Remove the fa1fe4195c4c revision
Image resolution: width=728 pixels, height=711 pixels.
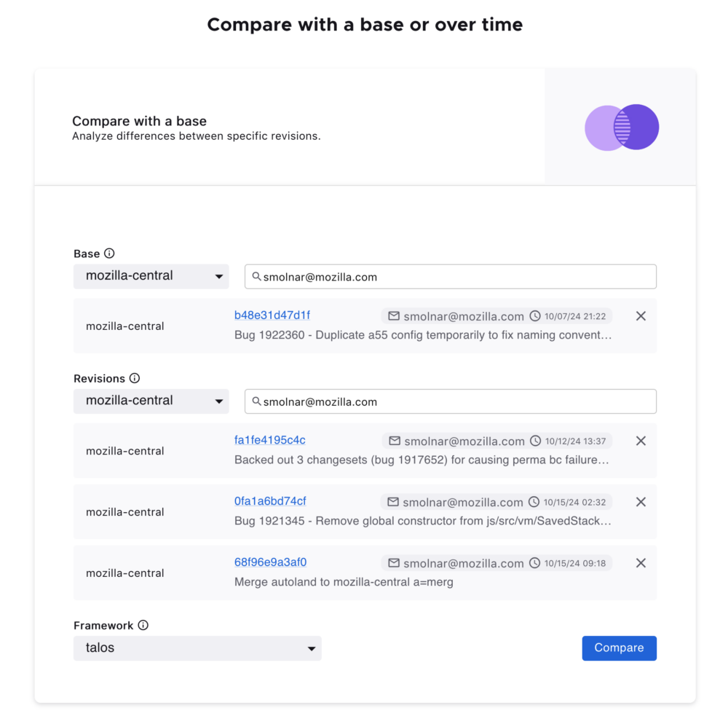pos(641,441)
